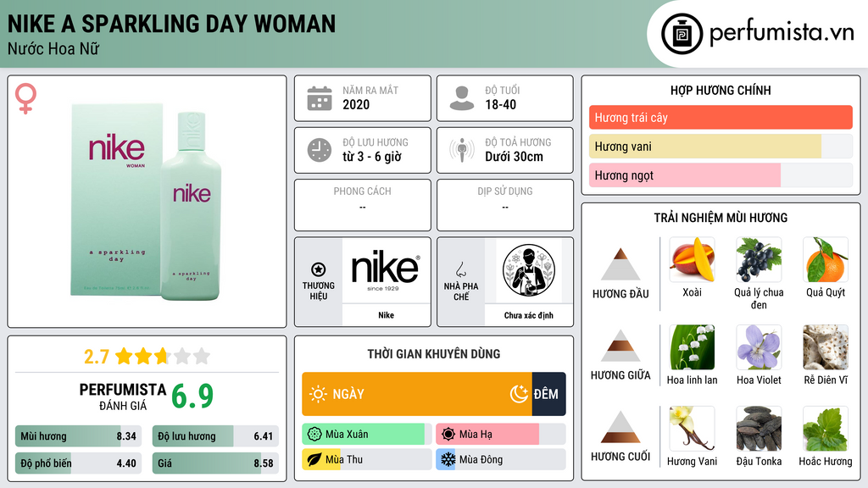The image size is (868, 488).
Task: Click the sillage icon beside Độ toả hương
Action: (462, 150)
